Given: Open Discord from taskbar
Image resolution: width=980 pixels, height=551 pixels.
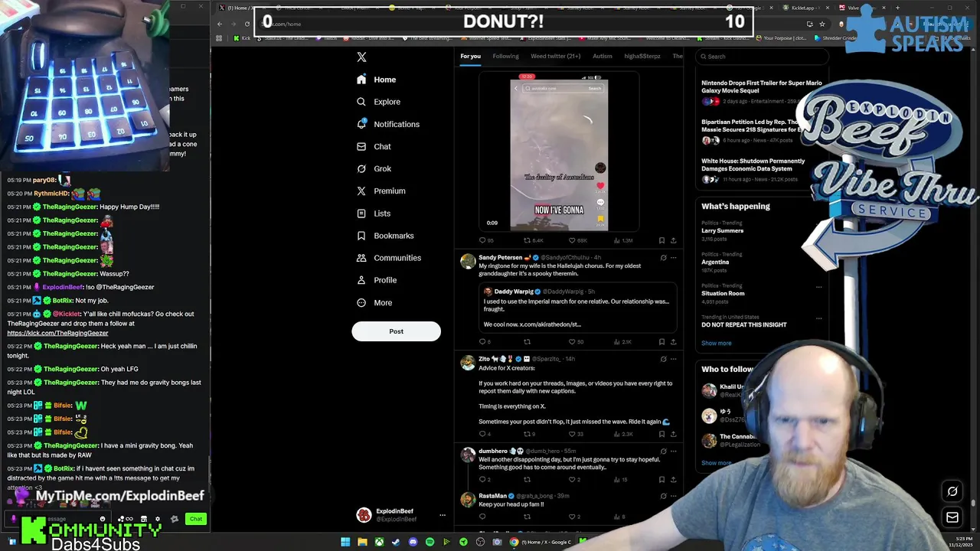Looking at the screenshot, I should (413, 542).
